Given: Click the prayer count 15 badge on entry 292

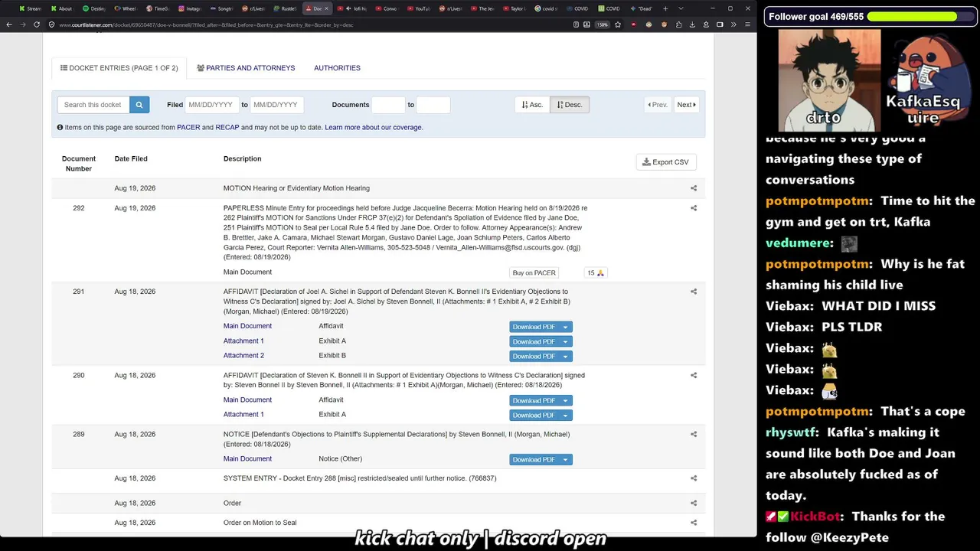Looking at the screenshot, I should [595, 272].
